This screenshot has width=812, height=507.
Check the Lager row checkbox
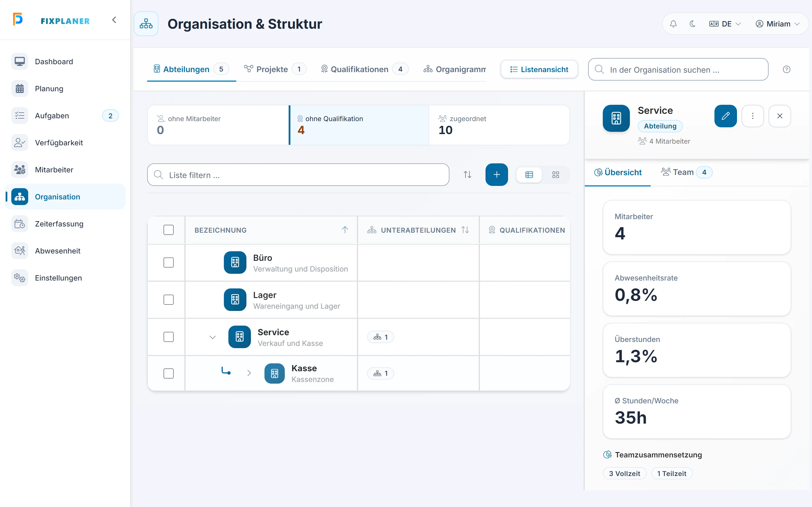coord(168,300)
